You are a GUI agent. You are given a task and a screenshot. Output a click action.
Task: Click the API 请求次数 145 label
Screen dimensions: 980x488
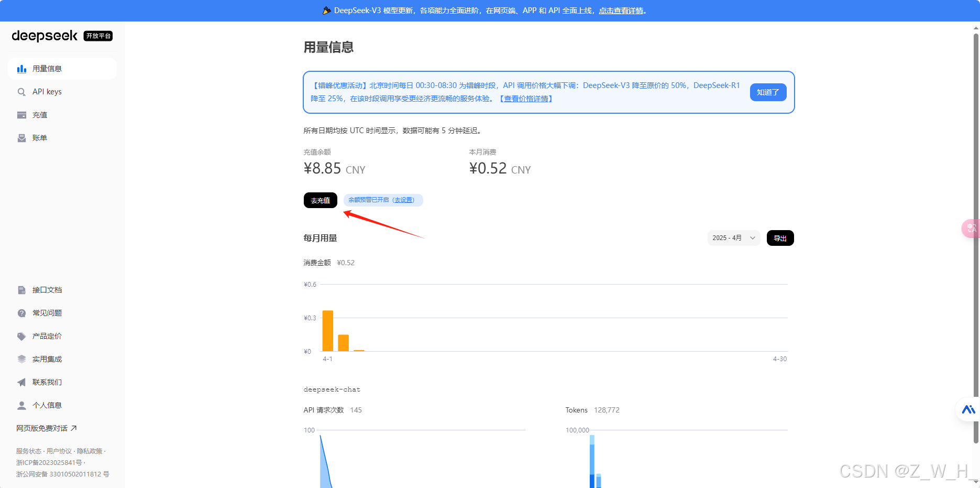coord(333,410)
